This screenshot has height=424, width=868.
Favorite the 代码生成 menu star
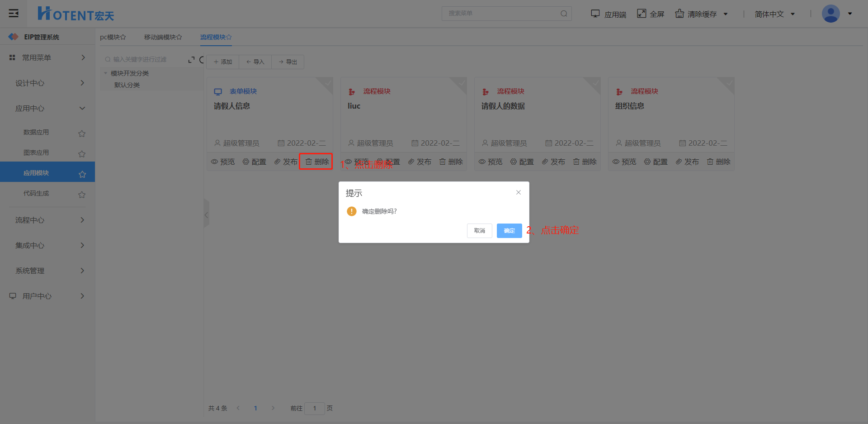(82, 195)
